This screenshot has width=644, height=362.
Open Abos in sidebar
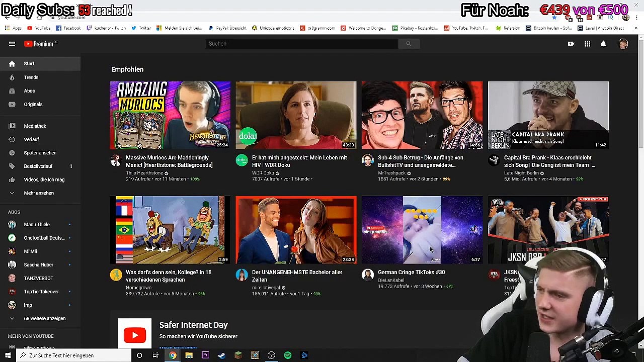(40, 91)
